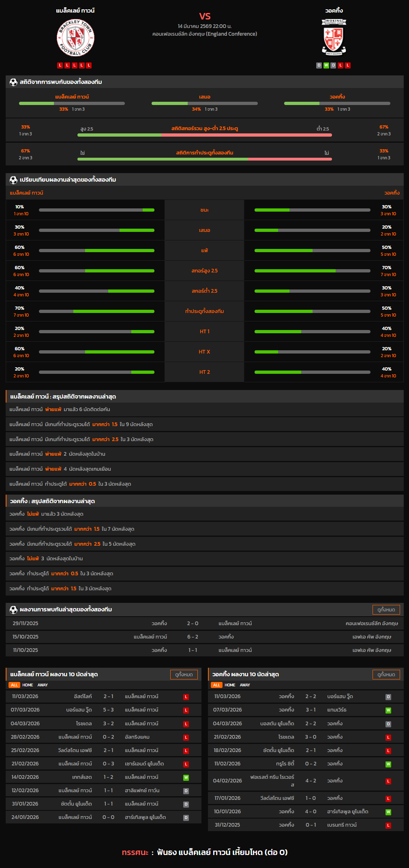The width and height of the screenshot is (409, 868).
Task: Click soccer ball icon beside latest meetings header
Action: pyautogui.click(x=13, y=609)
